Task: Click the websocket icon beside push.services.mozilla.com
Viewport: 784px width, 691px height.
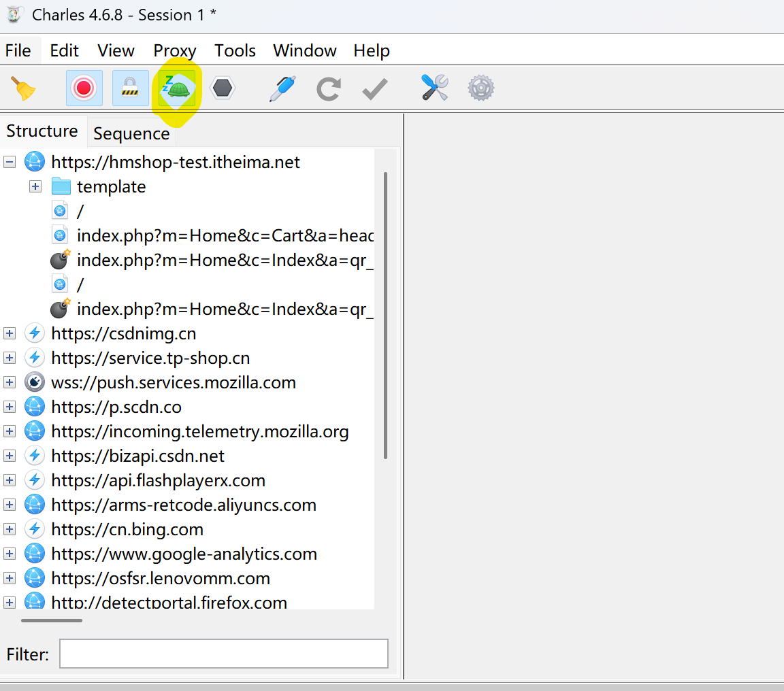Action: [35, 382]
